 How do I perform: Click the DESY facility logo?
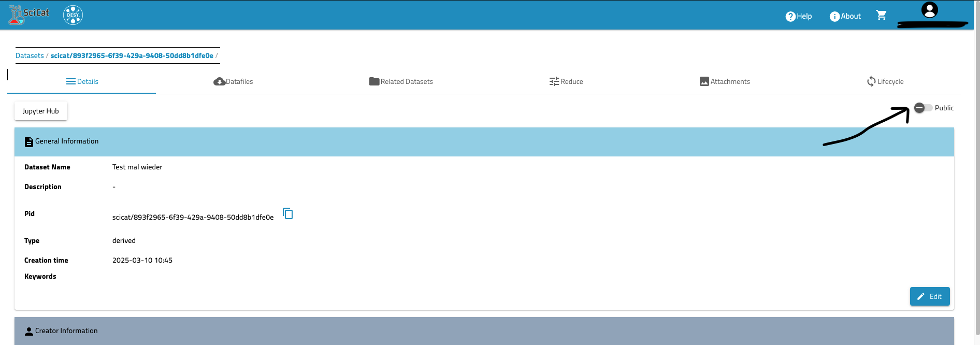click(x=73, y=15)
